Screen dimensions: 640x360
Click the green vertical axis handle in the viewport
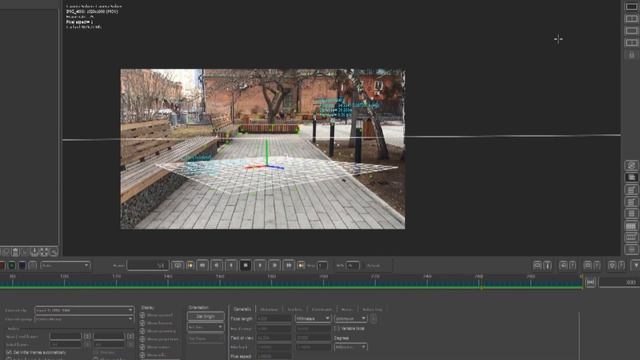click(x=267, y=152)
